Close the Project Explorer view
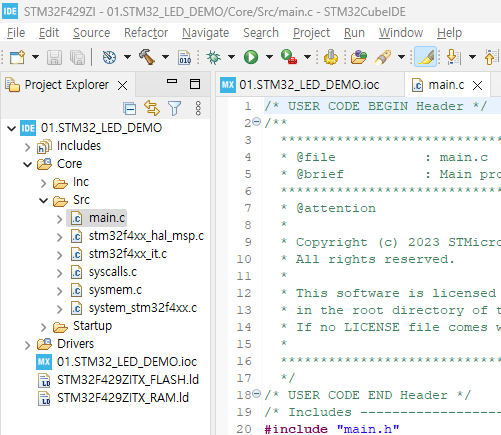501x435 pixels. [123, 86]
